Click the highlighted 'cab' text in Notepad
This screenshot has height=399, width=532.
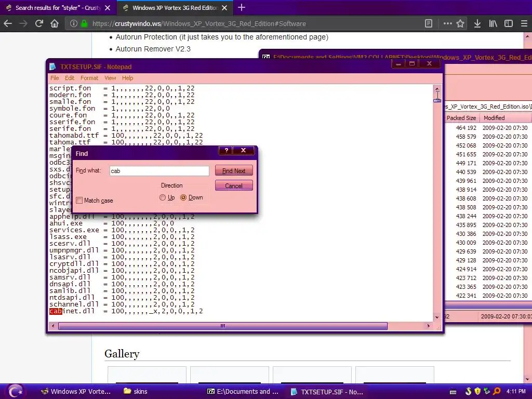(56, 311)
